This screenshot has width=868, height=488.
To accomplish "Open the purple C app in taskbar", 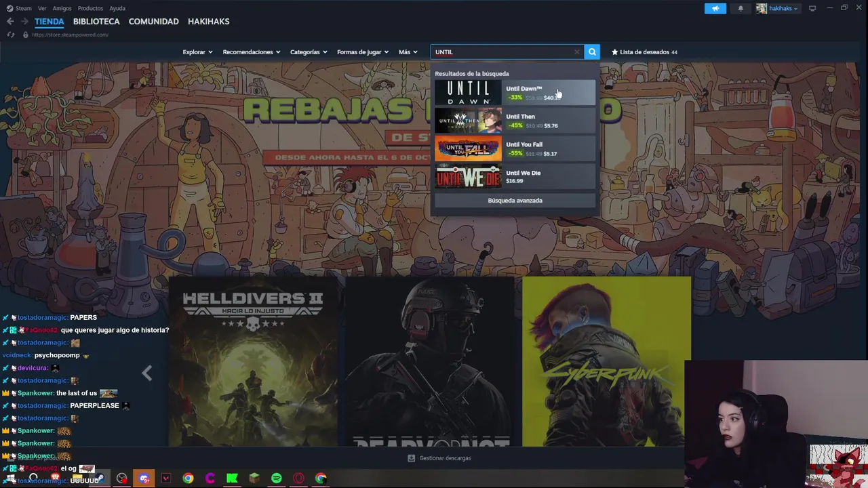I will (x=210, y=479).
